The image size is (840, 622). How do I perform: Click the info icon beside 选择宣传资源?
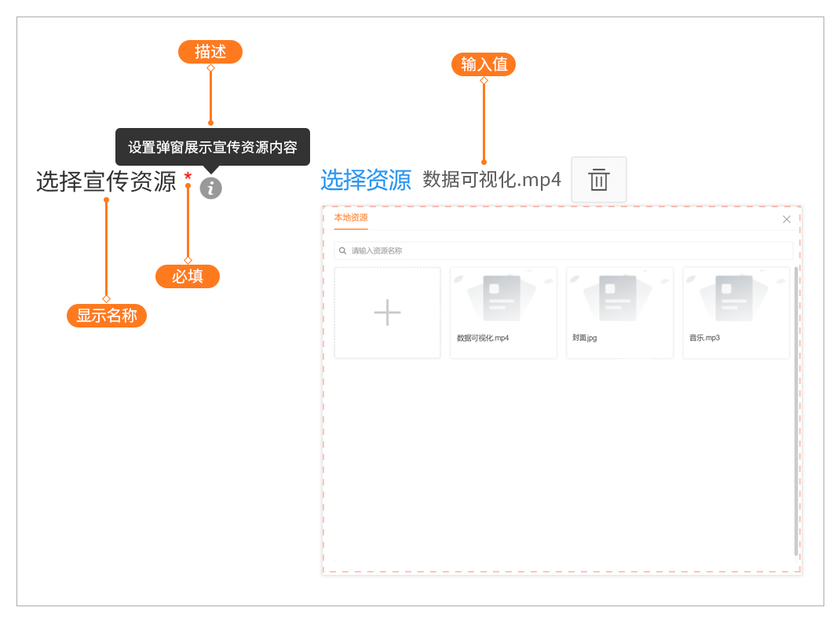click(x=210, y=188)
